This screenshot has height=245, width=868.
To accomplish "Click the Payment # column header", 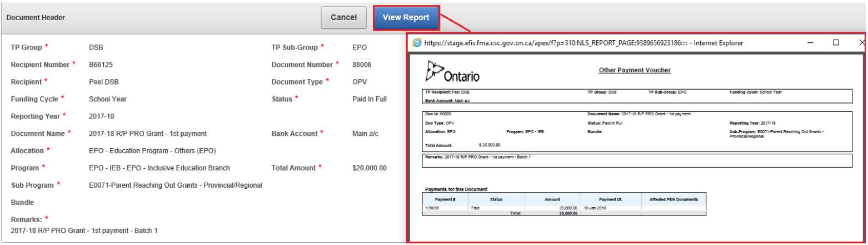I will pyautogui.click(x=446, y=199).
